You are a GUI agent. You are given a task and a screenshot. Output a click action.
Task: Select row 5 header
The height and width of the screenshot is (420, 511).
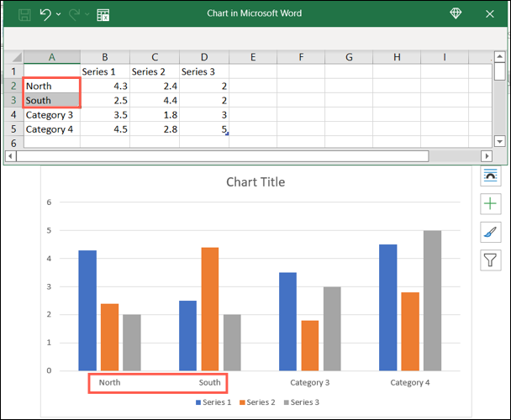point(14,129)
